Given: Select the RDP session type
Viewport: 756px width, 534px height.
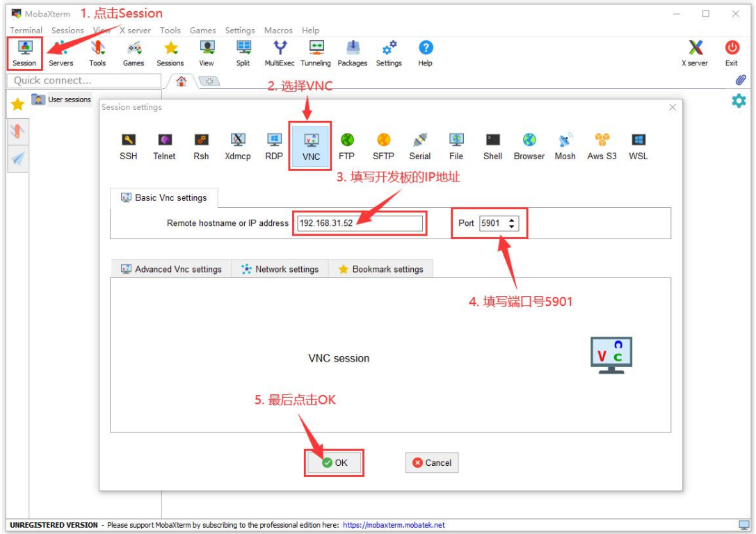Looking at the screenshot, I should point(274,147).
